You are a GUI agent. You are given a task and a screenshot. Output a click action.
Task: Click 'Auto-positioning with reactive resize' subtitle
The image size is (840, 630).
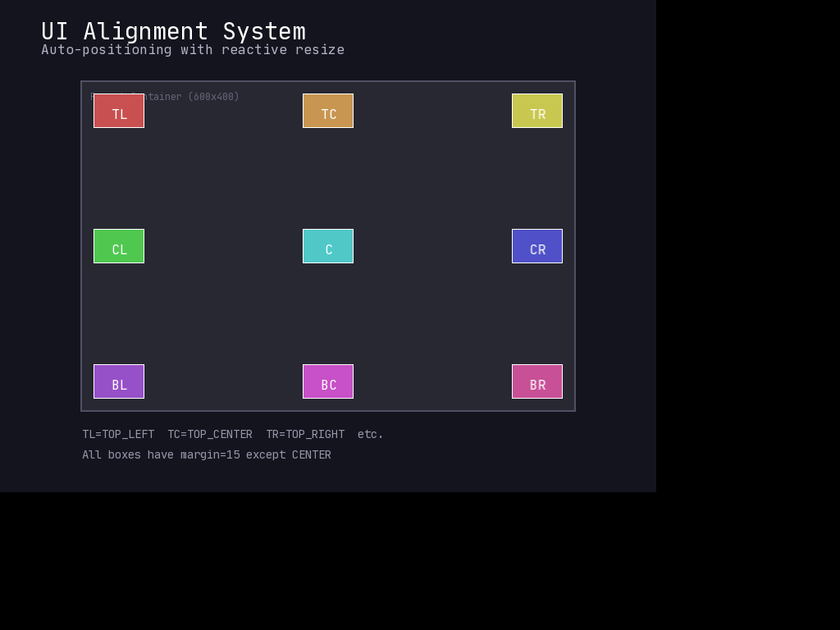tap(193, 50)
